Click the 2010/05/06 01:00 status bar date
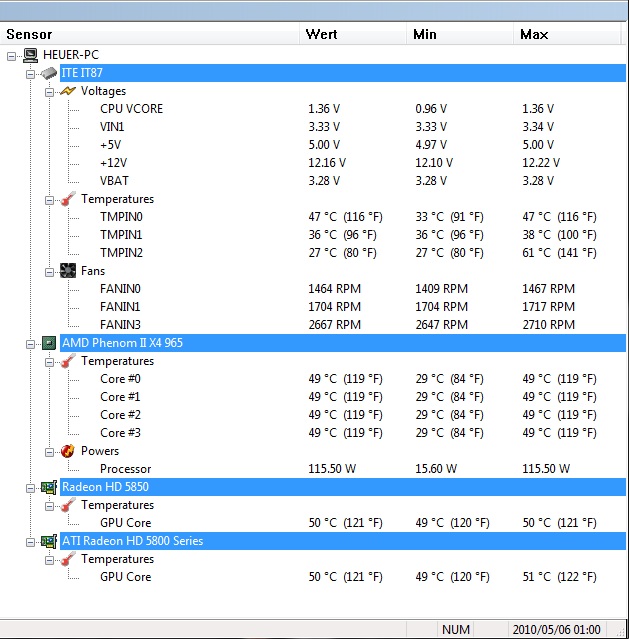This screenshot has height=639, width=629. (556, 630)
